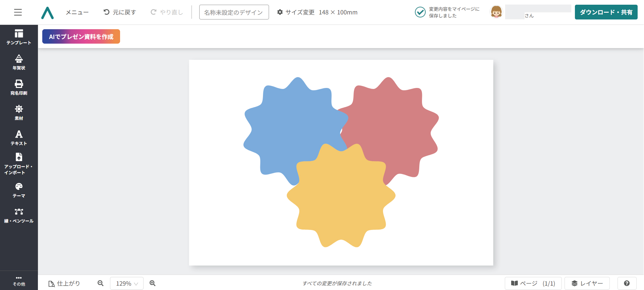Expand the 129% zoom level dropdown
This screenshot has height=290, width=644.
pos(127,283)
